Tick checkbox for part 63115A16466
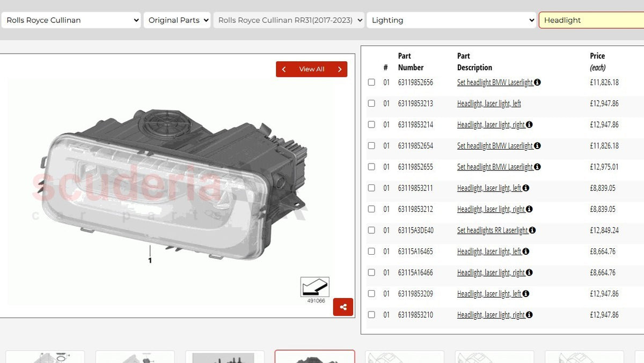 click(x=371, y=272)
